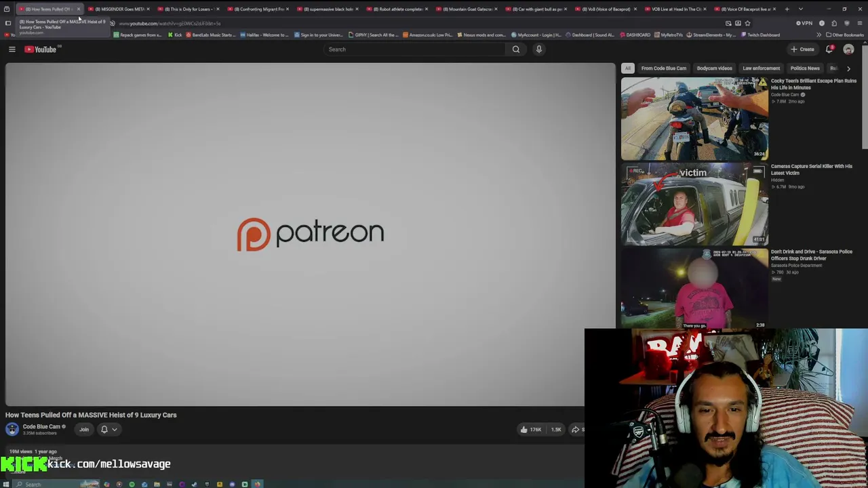868x488 pixels.
Task: Click the browser address bar URL
Action: click(170, 24)
